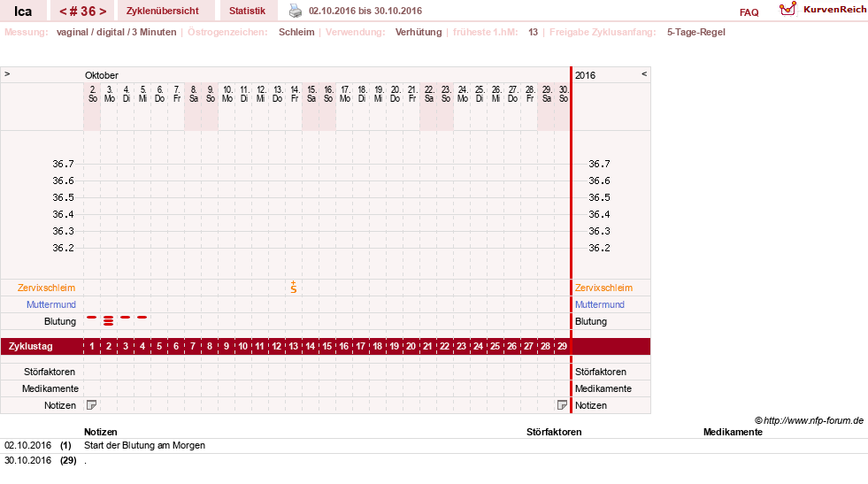The width and height of the screenshot is (868, 484).
Task: Open the nfp-forum.de copyright link
Action: click(x=810, y=420)
